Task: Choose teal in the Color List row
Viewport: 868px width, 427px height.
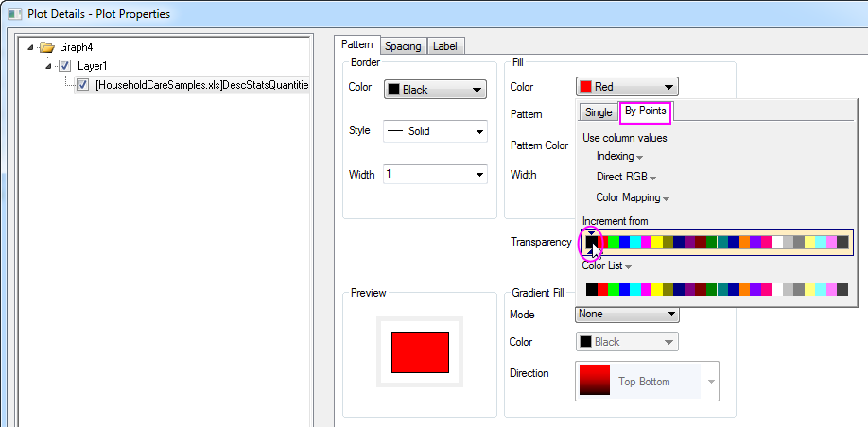Action: coord(722,289)
